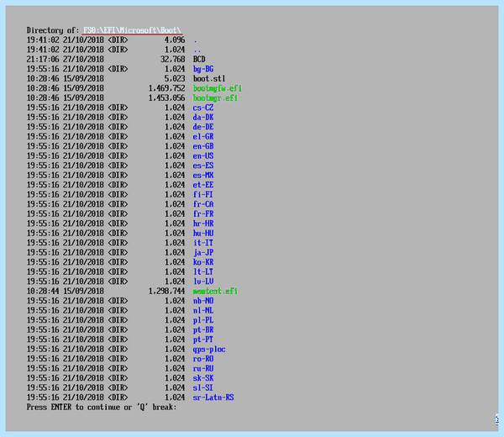Select the ru-RU directory entry
The width and height of the screenshot is (504, 437).
click(x=203, y=368)
